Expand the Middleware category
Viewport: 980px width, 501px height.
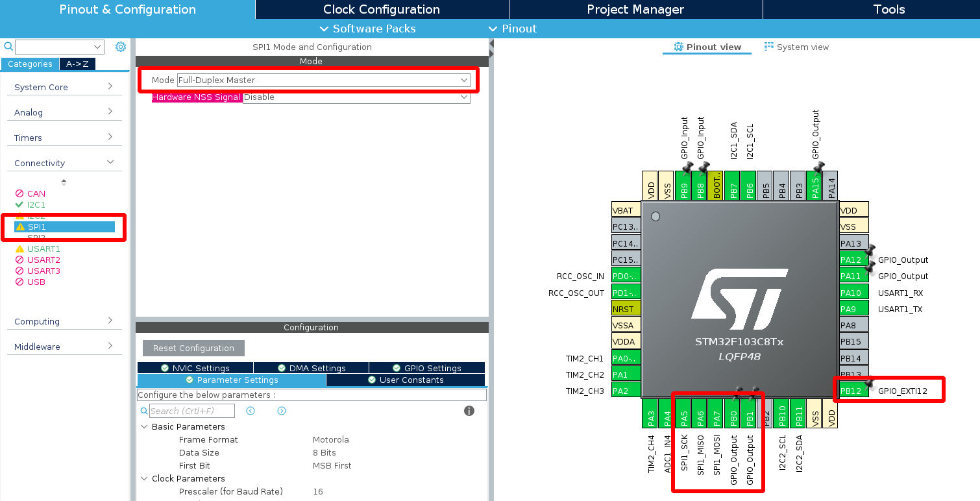64,347
